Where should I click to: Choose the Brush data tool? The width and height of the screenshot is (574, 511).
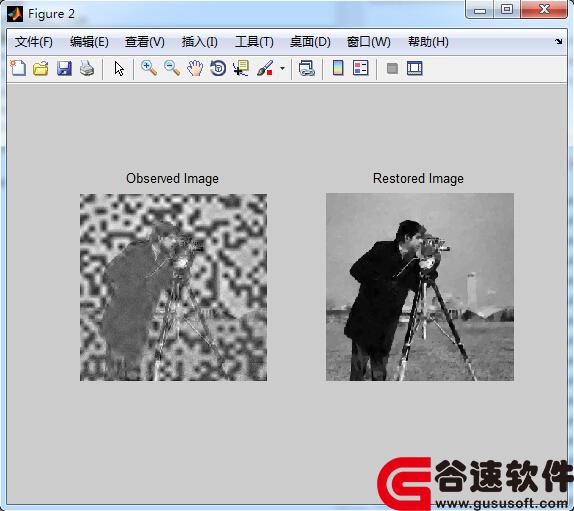tap(265, 68)
